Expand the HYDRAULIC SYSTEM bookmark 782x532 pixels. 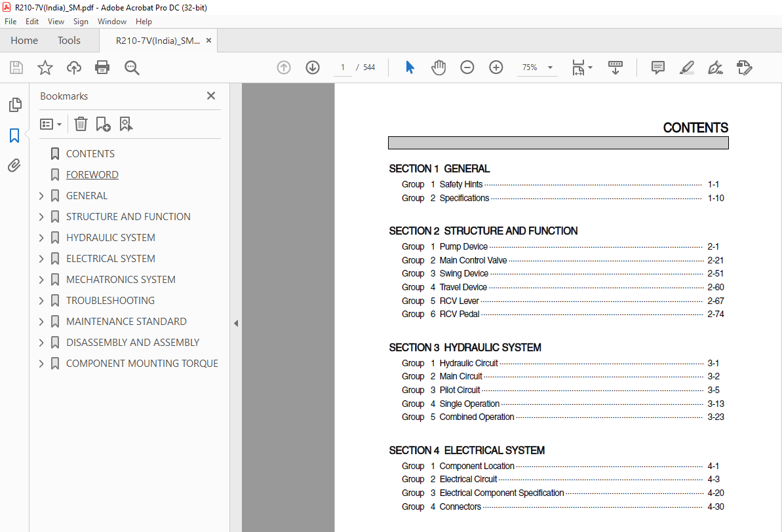click(41, 238)
